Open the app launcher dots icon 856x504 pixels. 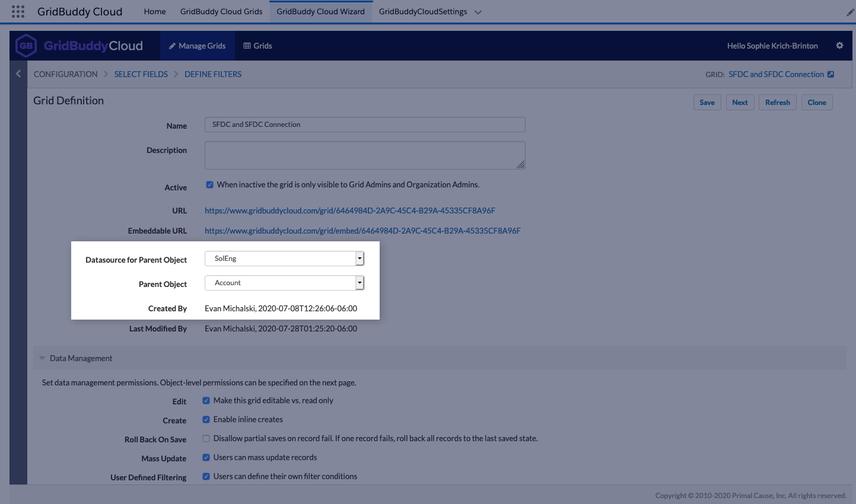click(x=18, y=11)
